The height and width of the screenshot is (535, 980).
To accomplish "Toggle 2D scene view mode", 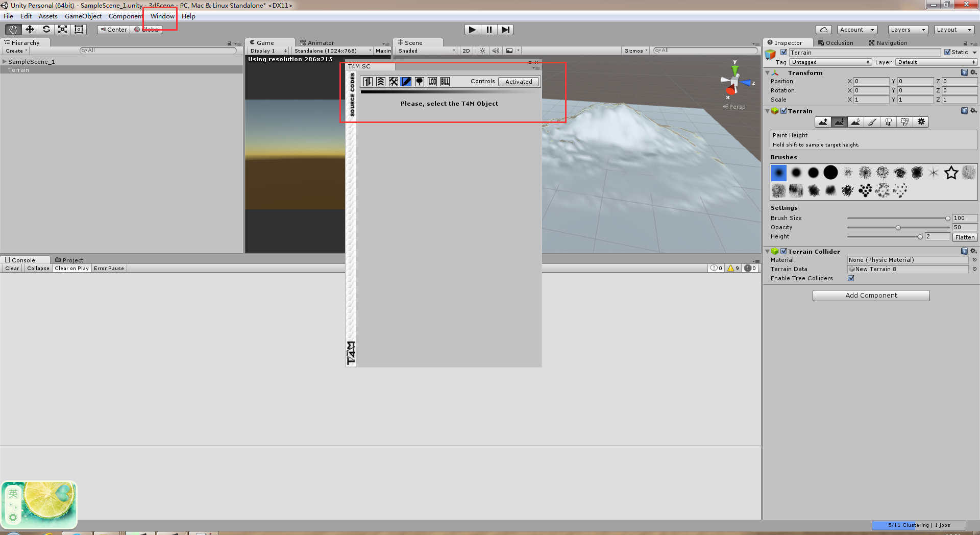I will pyautogui.click(x=466, y=51).
